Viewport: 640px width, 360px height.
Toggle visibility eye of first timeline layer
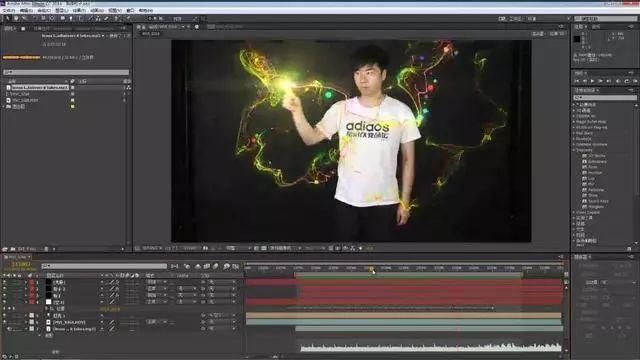(4, 282)
